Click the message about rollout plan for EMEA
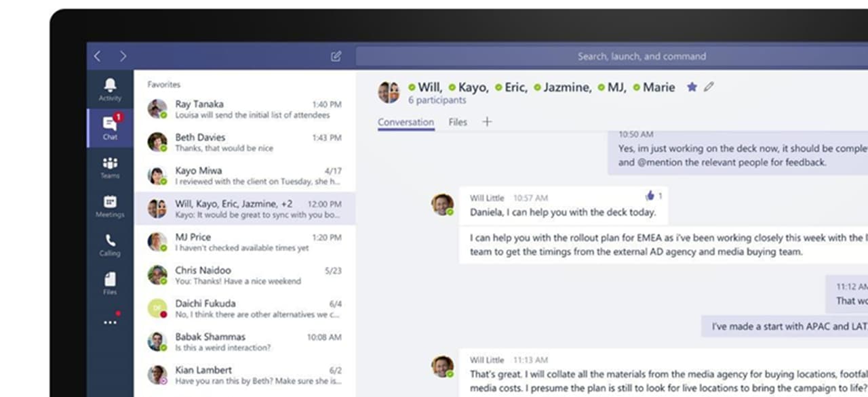This screenshot has height=397, width=868. click(x=663, y=245)
